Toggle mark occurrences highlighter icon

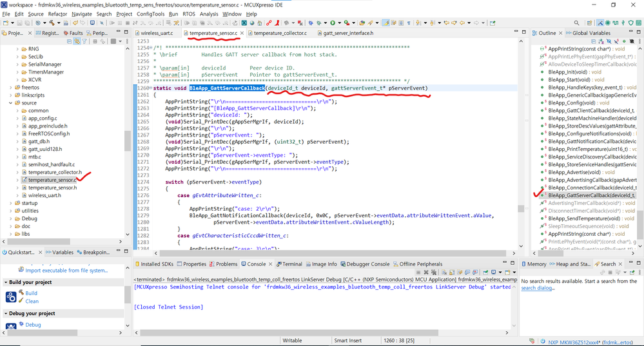[x=386, y=23]
